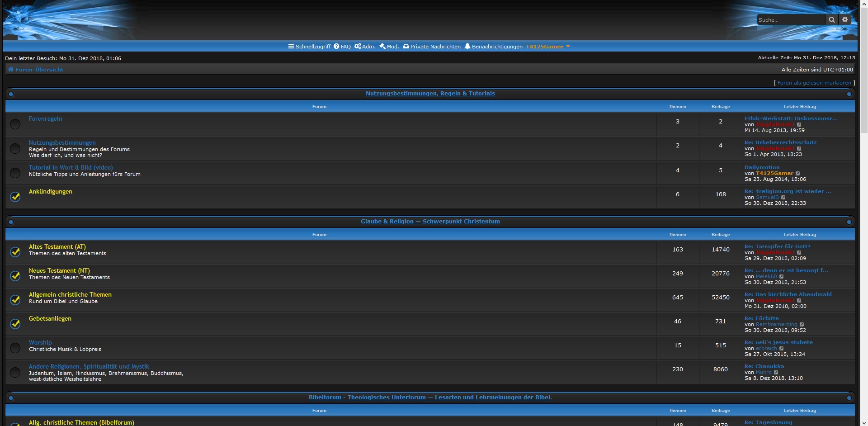Image resolution: width=868 pixels, height=426 pixels.
Task: Open advanced search via gear icon
Action: (845, 20)
